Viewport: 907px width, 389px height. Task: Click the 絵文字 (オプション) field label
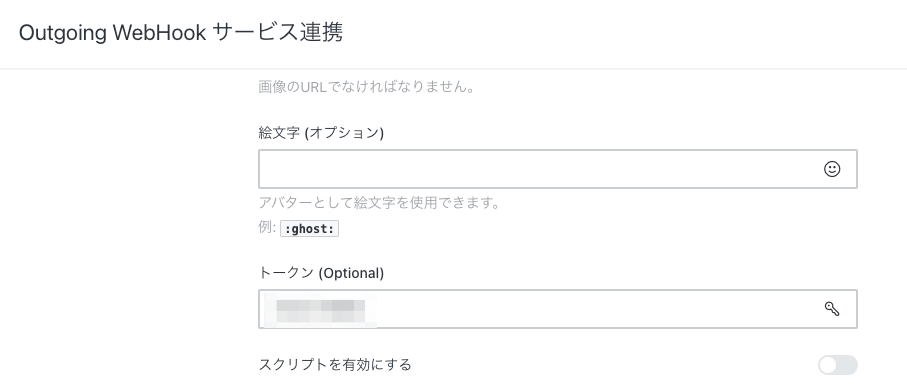click(321, 133)
